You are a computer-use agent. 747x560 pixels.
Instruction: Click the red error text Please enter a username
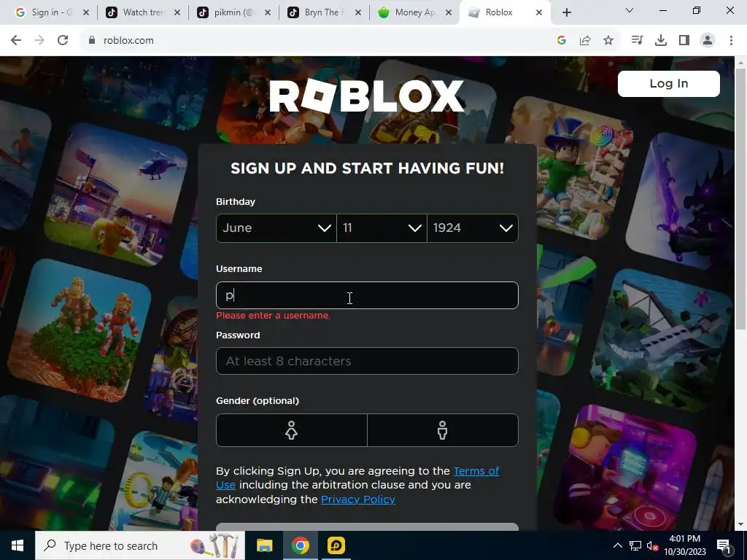tap(273, 315)
